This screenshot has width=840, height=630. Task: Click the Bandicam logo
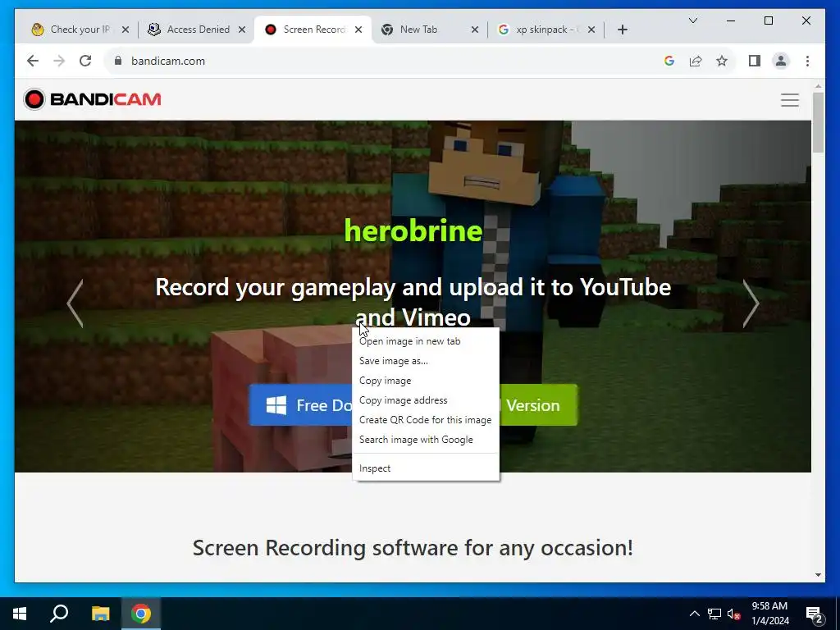click(x=92, y=99)
